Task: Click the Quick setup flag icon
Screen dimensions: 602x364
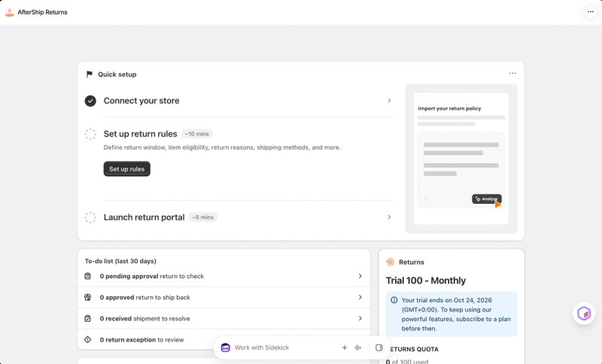Action: pos(90,74)
